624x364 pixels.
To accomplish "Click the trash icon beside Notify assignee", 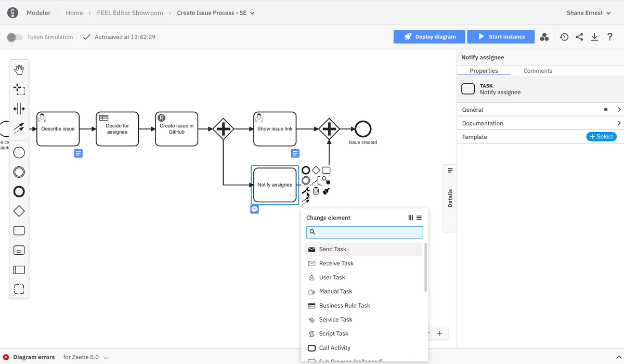I will [316, 191].
